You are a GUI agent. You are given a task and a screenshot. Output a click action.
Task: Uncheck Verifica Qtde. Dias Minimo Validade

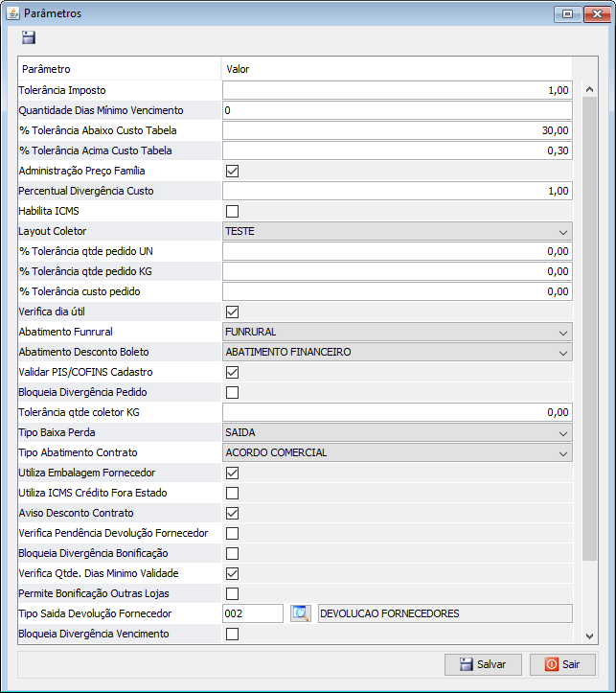[232, 574]
